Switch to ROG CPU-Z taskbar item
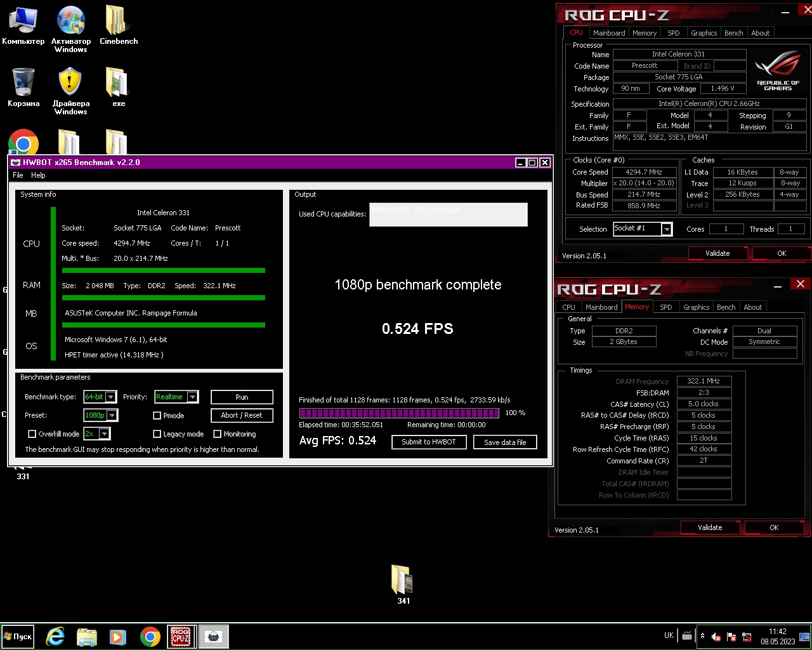812x650 pixels. (181, 636)
